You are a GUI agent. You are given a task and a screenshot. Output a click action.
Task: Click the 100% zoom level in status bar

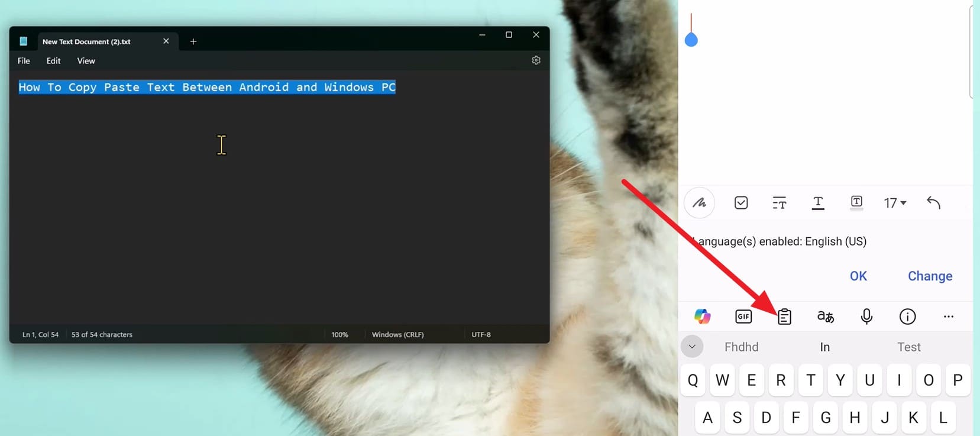339,335
